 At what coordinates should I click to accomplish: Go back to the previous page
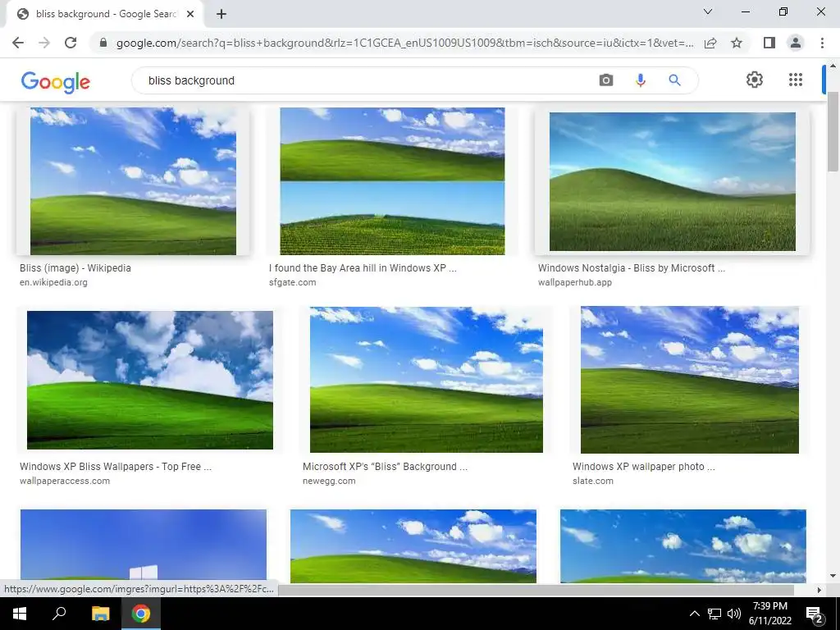18,43
